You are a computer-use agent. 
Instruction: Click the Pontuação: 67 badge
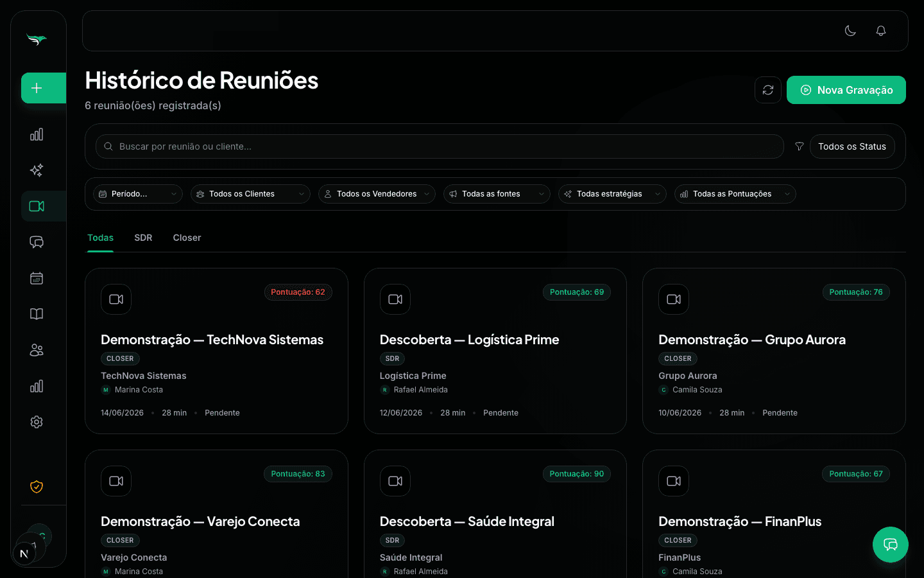[856, 474]
